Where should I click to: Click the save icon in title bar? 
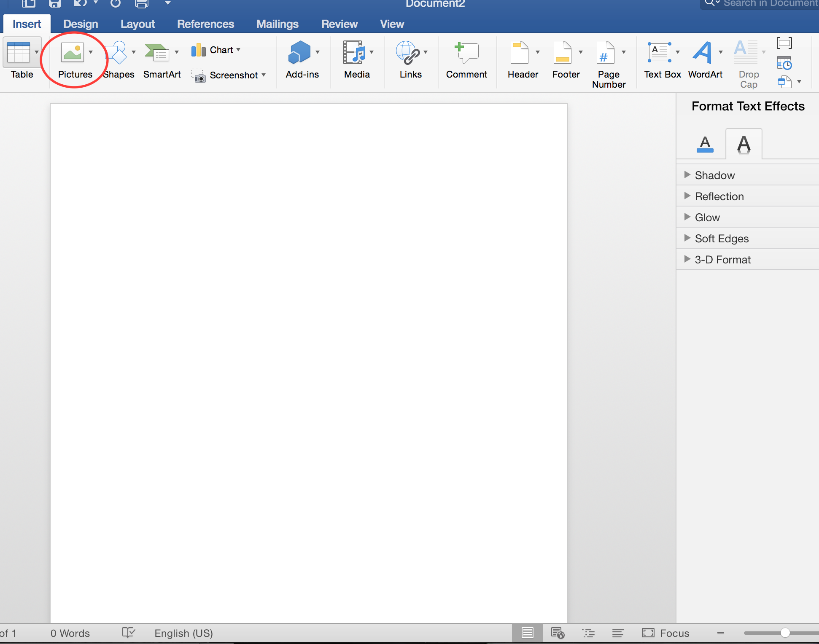(x=55, y=3)
